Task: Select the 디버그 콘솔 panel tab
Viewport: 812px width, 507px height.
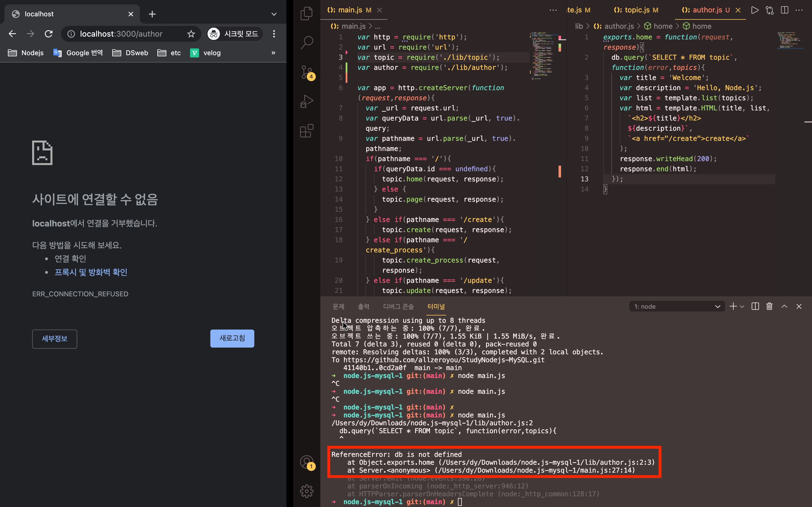Action: [x=398, y=306]
